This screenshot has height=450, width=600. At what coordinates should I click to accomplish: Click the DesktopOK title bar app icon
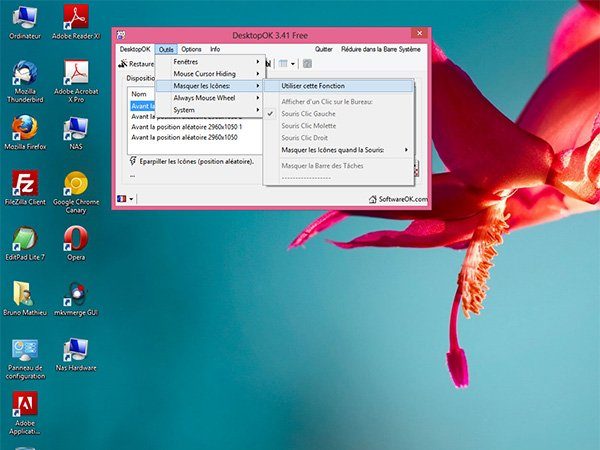click(x=121, y=35)
